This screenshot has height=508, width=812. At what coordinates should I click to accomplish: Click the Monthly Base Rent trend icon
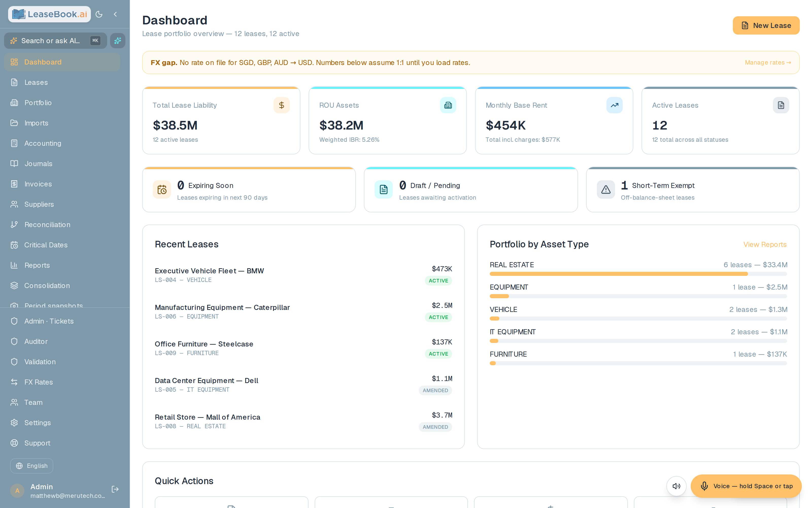pos(614,105)
